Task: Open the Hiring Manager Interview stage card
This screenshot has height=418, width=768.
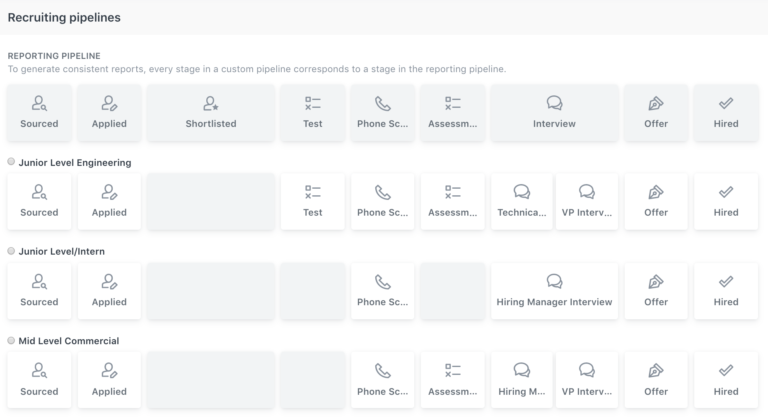Action: point(554,291)
